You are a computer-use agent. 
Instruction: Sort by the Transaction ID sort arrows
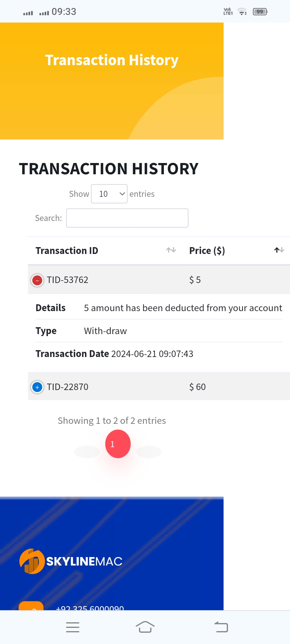pos(171,250)
